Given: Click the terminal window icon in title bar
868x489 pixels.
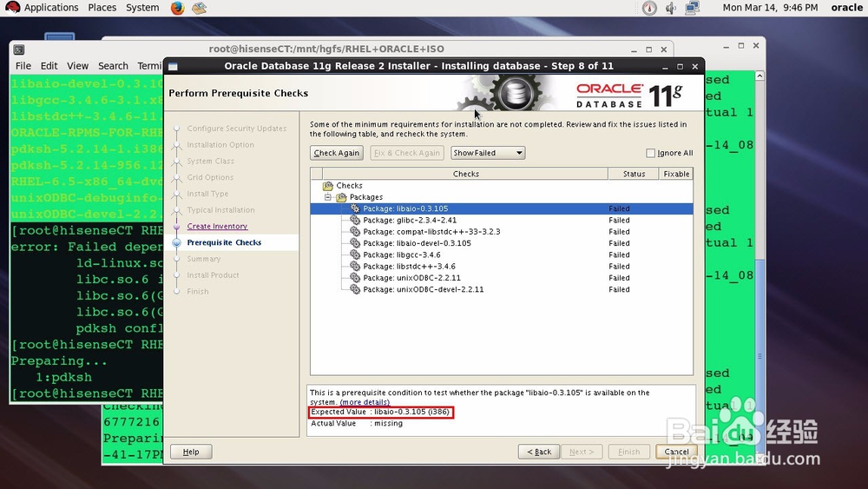Looking at the screenshot, I should (x=19, y=50).
